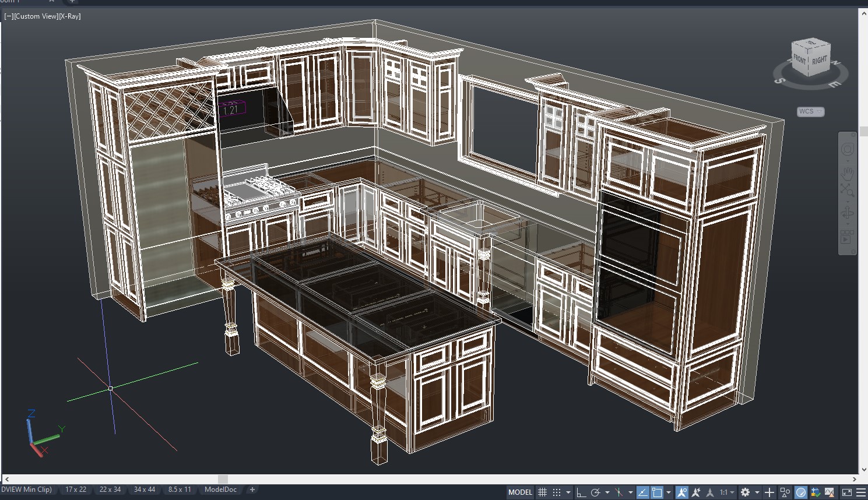
Task: Open SteeringWheels from navigation bar
Action: (x=848, y=149)
